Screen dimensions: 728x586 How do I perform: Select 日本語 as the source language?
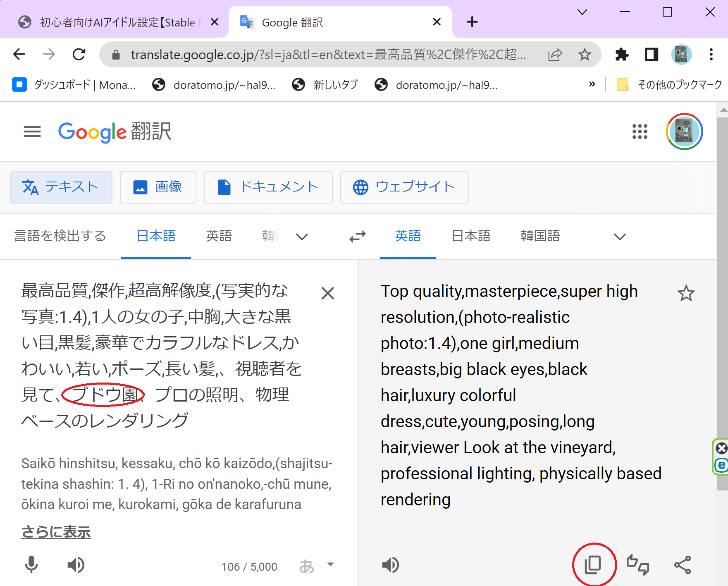point(156,236)
